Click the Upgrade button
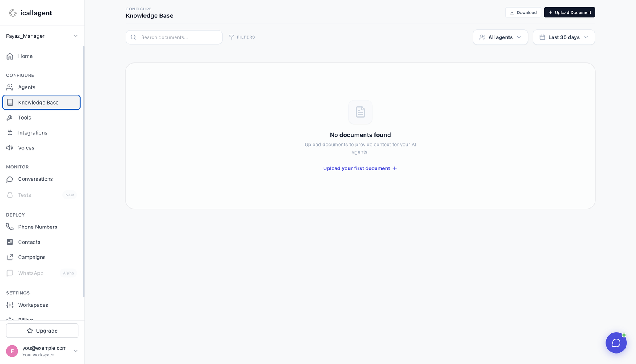This screenshot has height=364, width=636. click(x=42, y=331)
